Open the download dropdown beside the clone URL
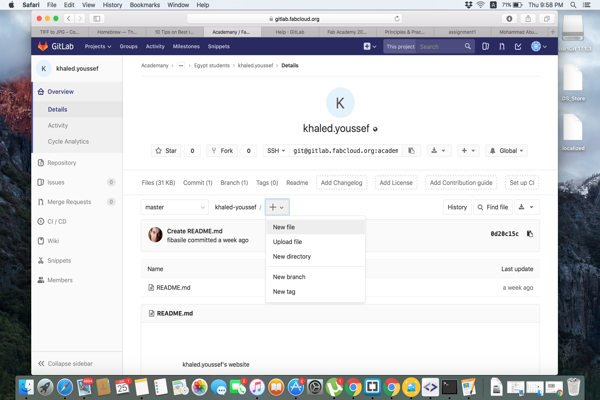The width and height of the screenshot is (600, 400). click(439, 151)
